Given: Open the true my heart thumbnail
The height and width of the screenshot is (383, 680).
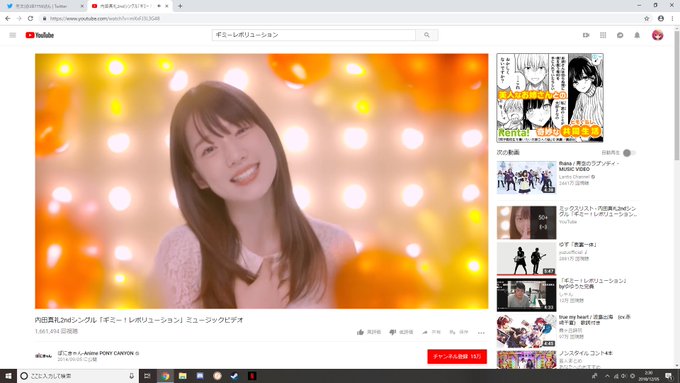Looking at the screenshot, I should pos(526,331).
